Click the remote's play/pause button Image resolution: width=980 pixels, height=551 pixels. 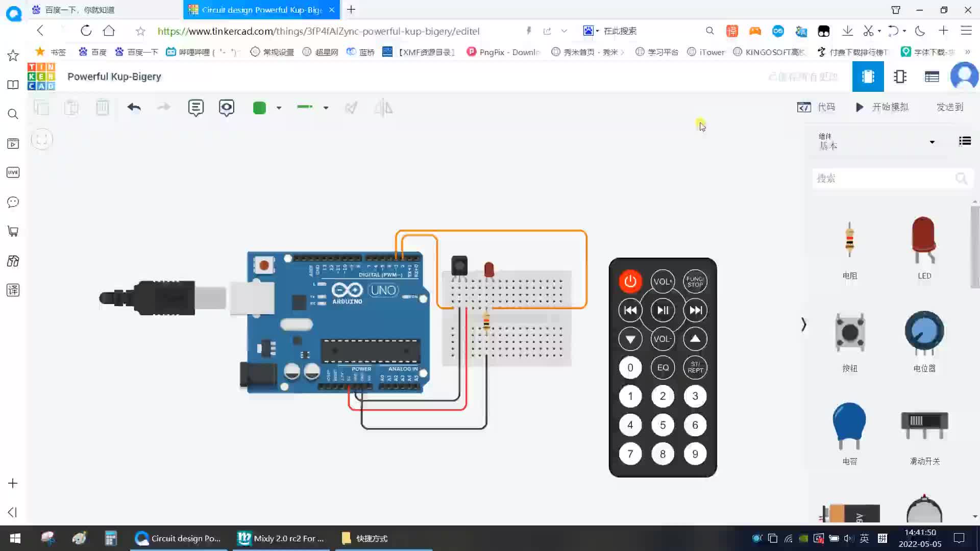(x=663, y=310)
